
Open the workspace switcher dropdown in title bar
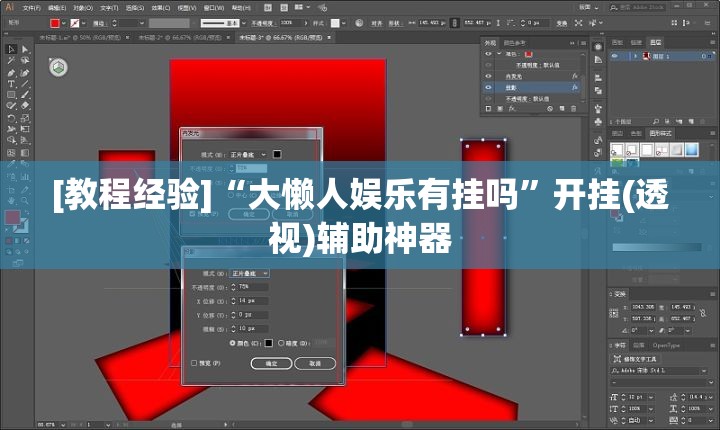[x=590, y=7]
